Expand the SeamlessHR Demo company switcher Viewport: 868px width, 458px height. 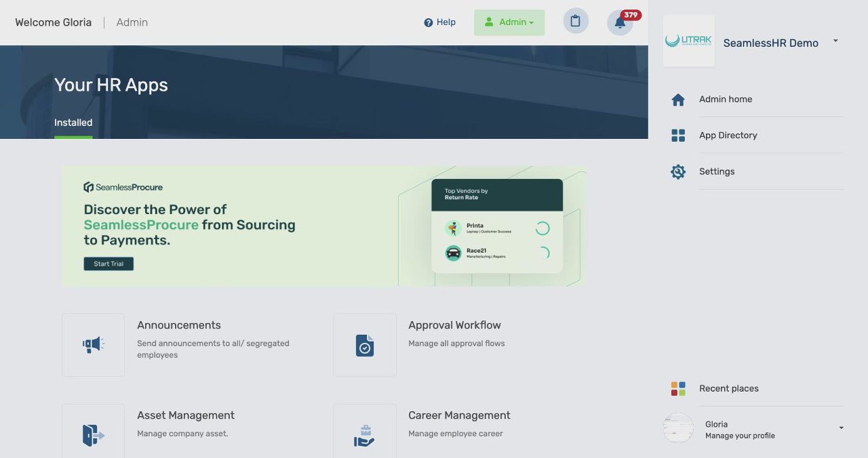tap(835, 41)
